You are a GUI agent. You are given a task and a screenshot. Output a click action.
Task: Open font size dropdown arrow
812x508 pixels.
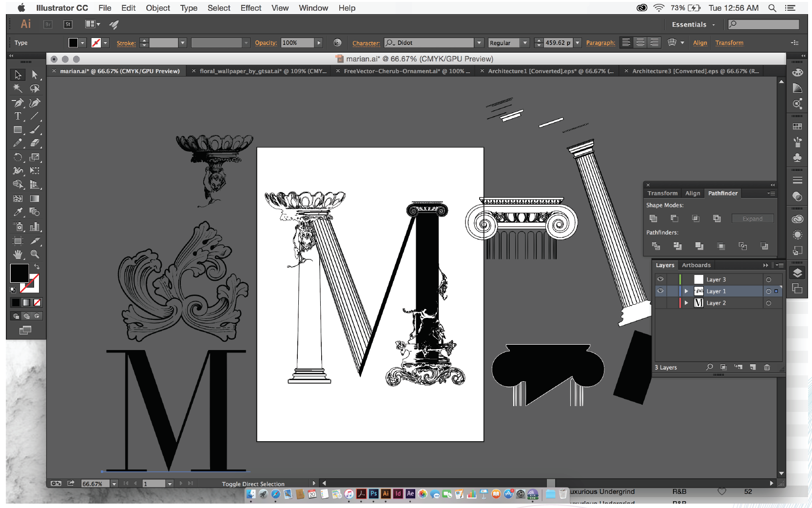[578, 43]
